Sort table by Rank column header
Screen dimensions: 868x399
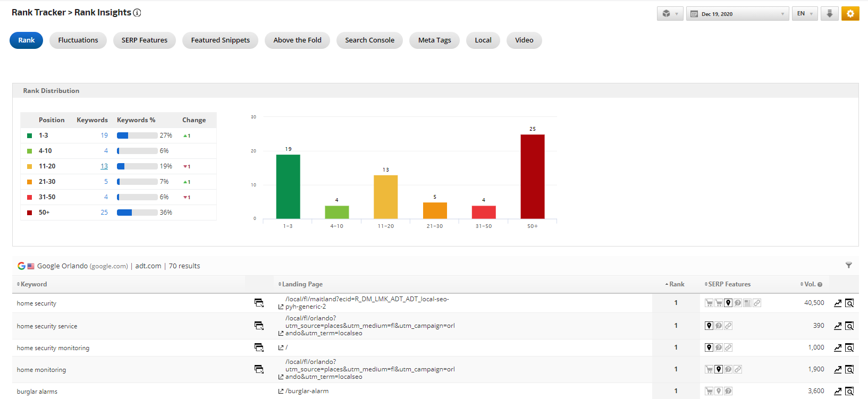(676, 284)
